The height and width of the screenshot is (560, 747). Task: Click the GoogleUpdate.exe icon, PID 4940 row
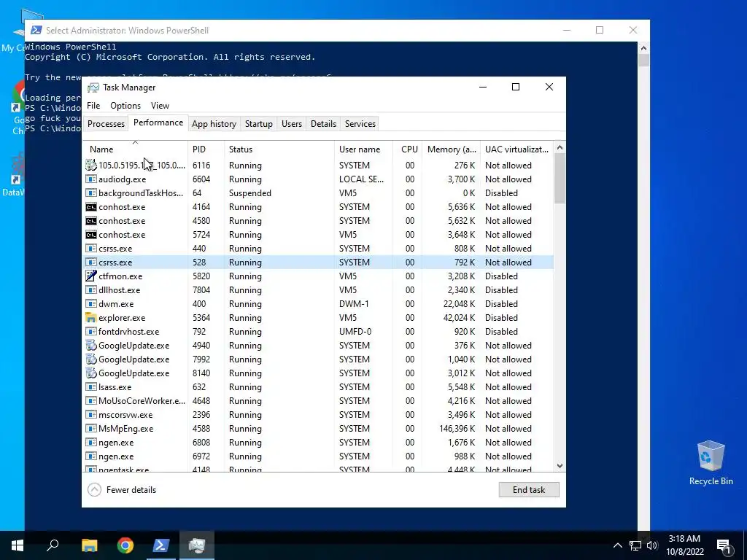coord(90,345)
